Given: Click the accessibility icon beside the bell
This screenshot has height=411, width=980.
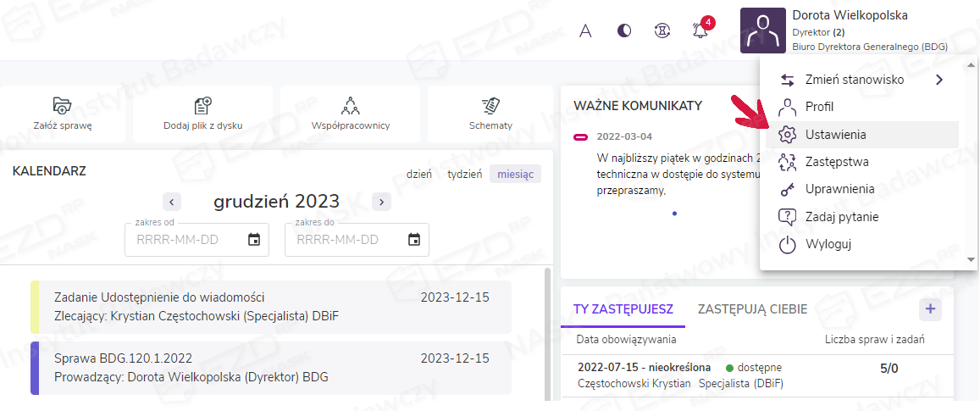Looking at the screenshot, I should [662, 31].
